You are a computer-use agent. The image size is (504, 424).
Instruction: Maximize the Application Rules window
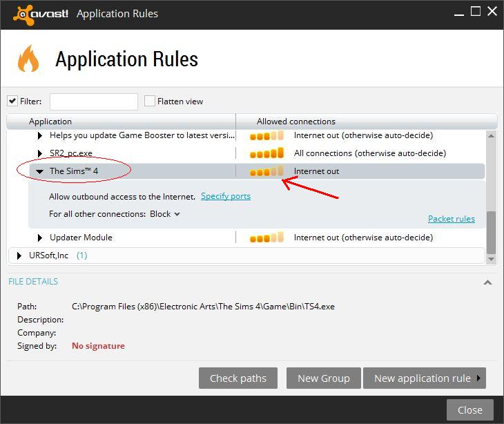[x=476, y=12]
